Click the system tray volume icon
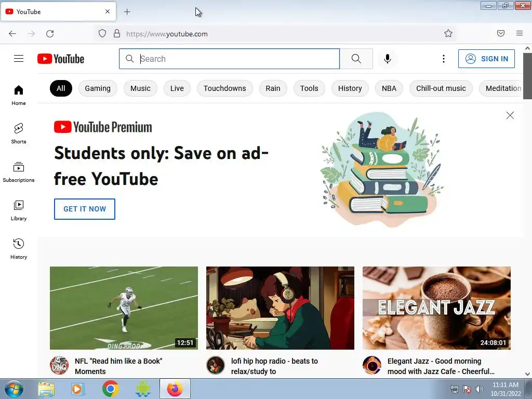 coord(480,389)
